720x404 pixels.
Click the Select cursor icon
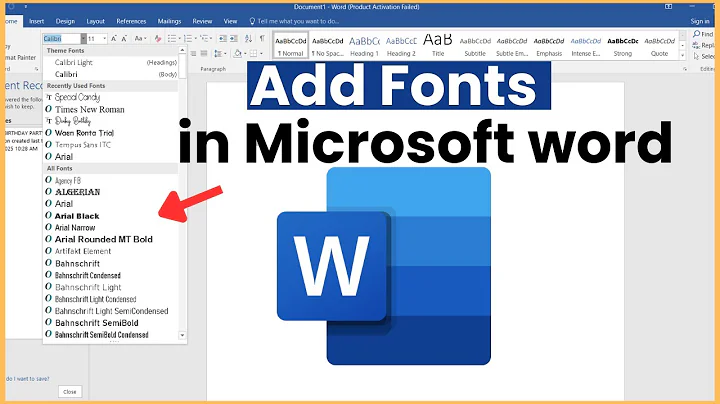(697, 56)
